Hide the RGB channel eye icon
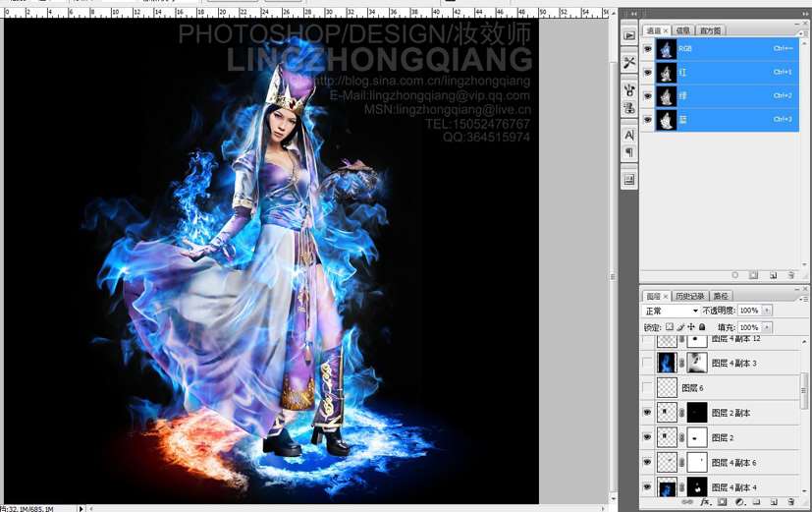This screenshot has height=512, width=812. (x=648, y=48)
